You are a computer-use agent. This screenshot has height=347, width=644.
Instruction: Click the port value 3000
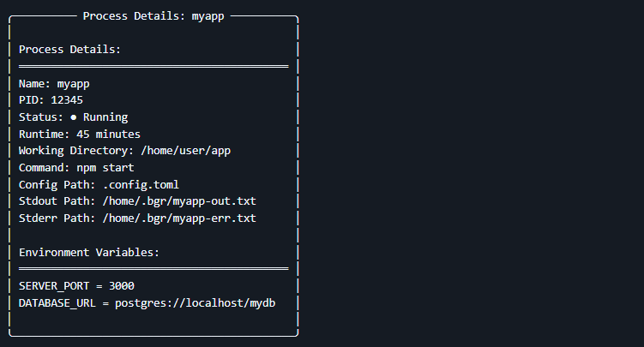click(x=122, y=286)
